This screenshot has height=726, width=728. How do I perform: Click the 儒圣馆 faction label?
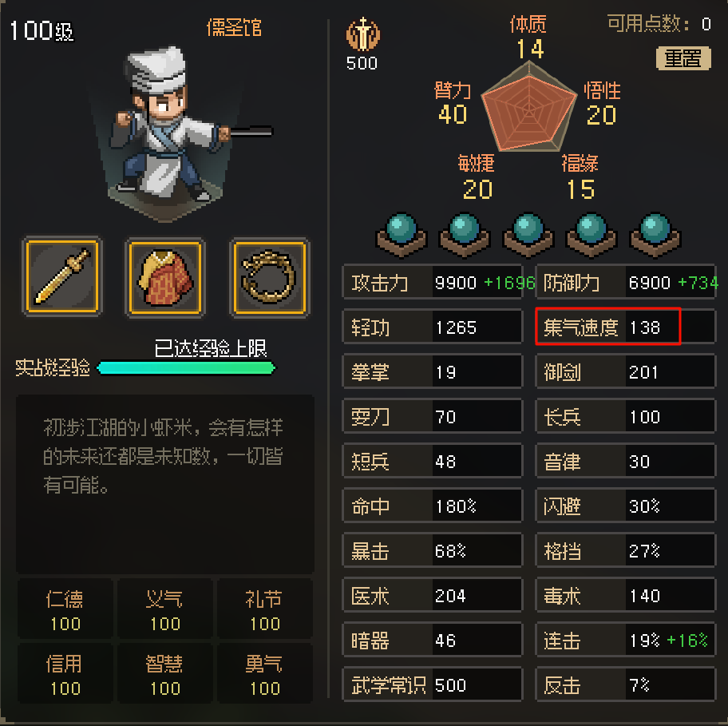[x=234, y=28]
